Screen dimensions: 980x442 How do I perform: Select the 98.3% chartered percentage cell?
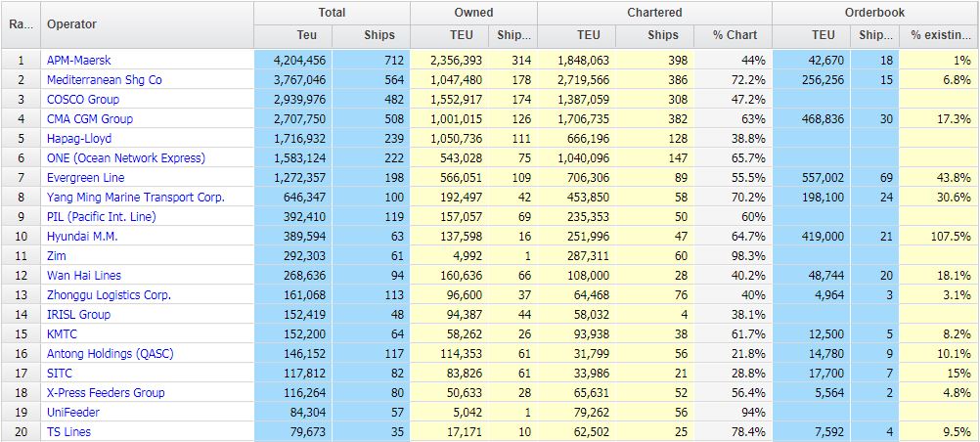point(733,255)
